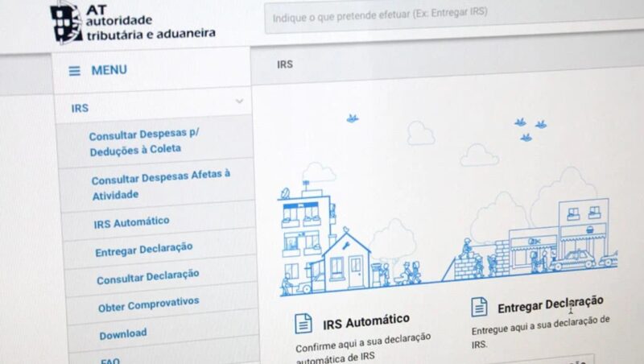Select IRS in the sidebar
The width and height of the screenshot is (644, 364).
click(x=80, y=109)
